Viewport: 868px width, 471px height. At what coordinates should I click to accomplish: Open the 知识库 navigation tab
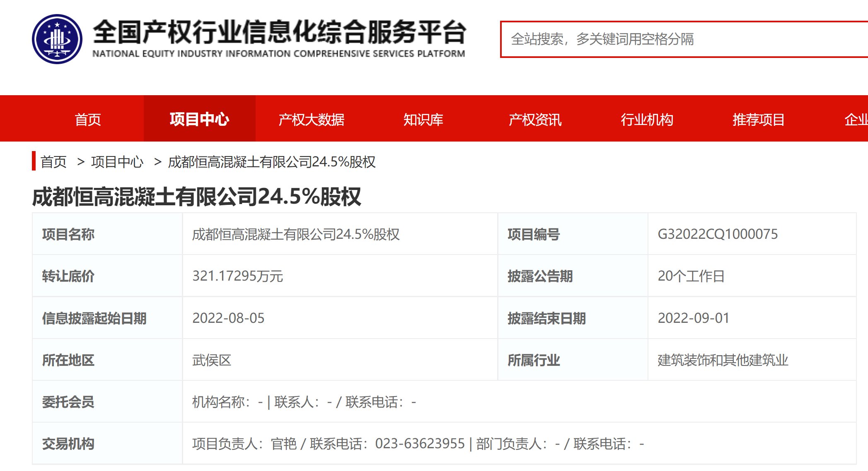tap(423, 119)
